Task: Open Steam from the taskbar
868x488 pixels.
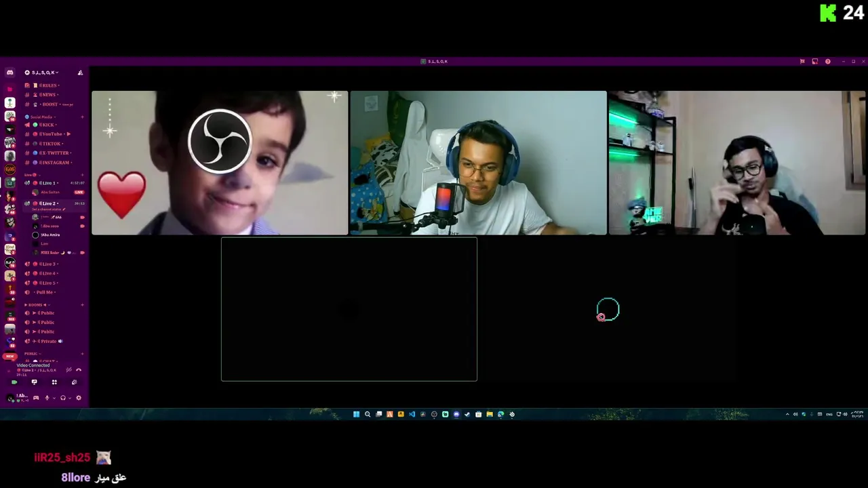Action: 467,414
